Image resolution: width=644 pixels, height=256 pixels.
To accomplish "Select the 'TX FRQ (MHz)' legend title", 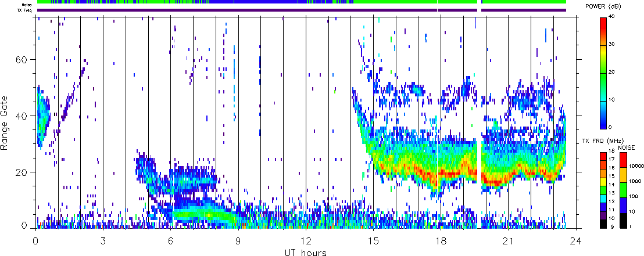I will coord(603,141).
